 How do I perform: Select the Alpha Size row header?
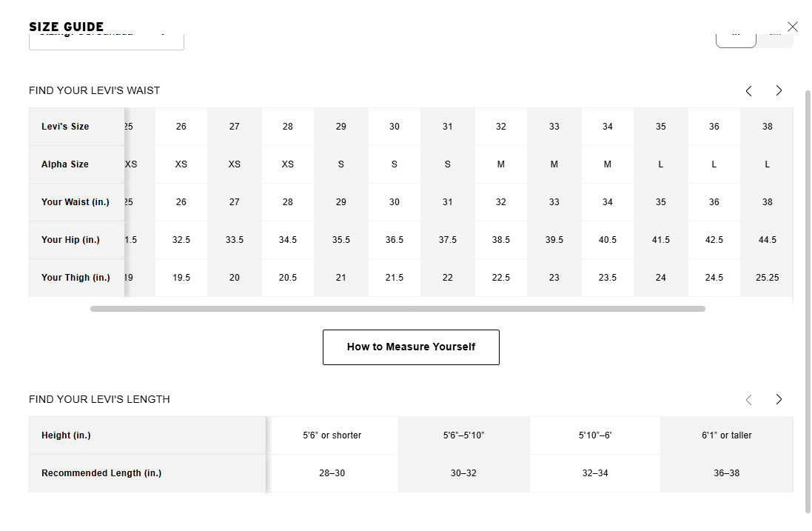(x=77, y=164)
